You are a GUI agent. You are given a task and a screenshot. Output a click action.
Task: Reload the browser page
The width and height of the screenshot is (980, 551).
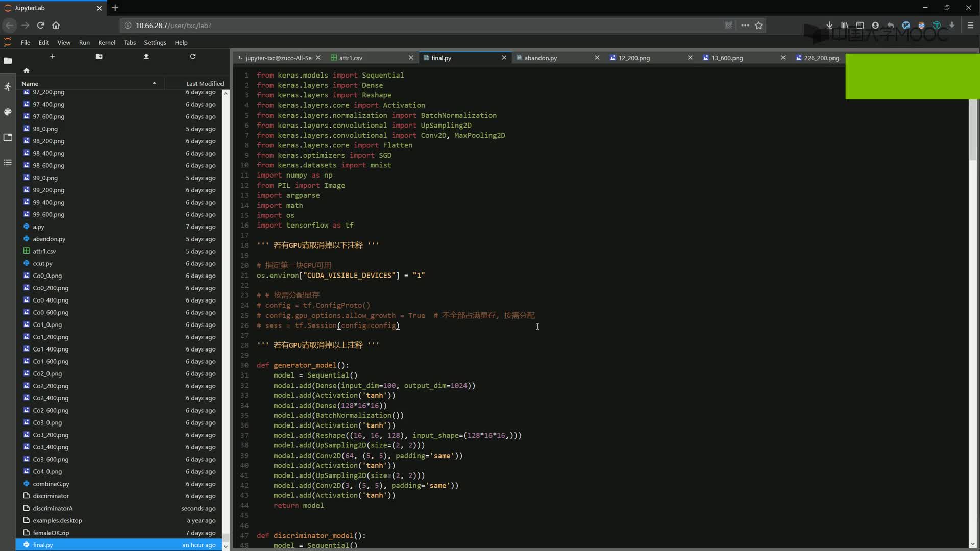point(41,25)
